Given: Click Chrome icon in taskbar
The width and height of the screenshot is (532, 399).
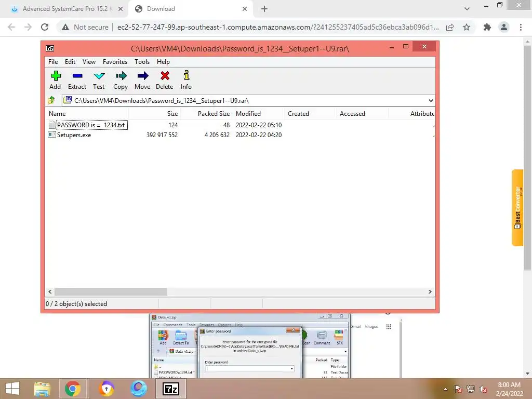Looking at the screenshot, I should (73, 389).
